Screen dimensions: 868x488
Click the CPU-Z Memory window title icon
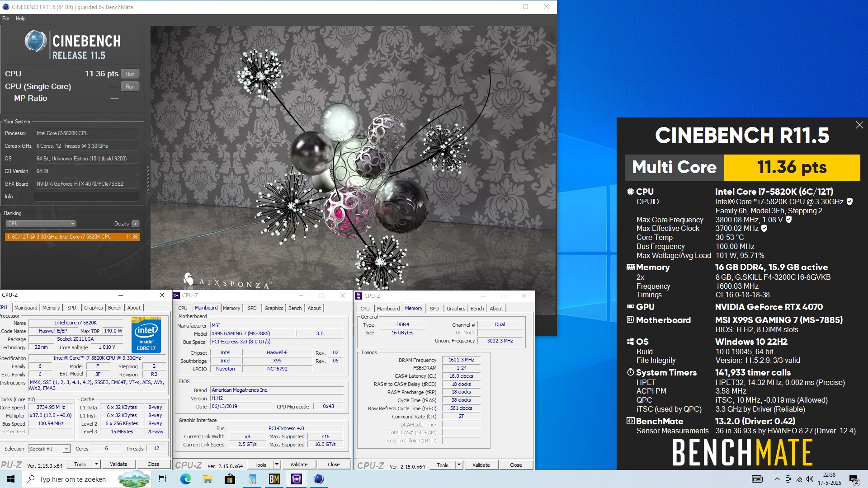[359, 296]
